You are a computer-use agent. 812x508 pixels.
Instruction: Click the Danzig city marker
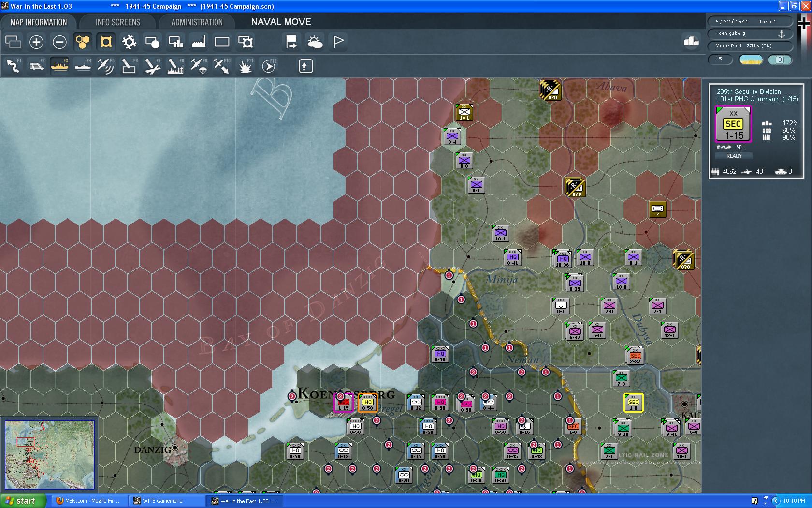pos(175,448)
